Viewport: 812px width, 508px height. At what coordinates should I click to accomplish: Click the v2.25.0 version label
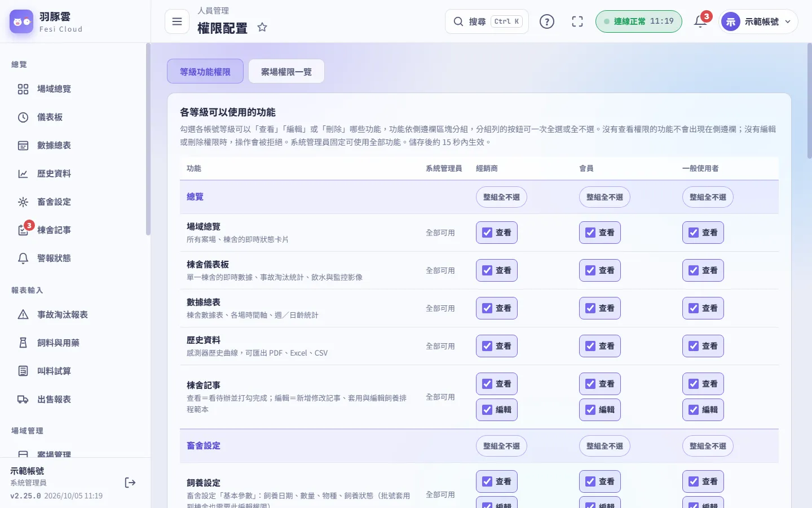coord(26,496)
